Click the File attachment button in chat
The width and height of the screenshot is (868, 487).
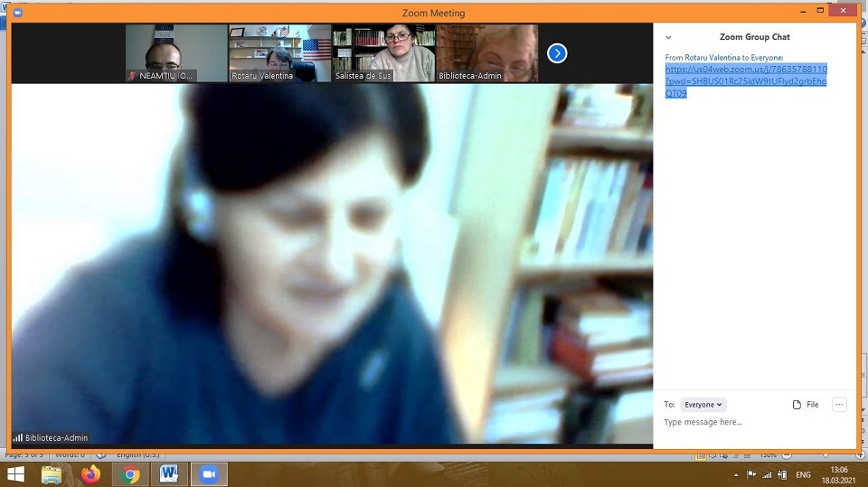point(806,405)
